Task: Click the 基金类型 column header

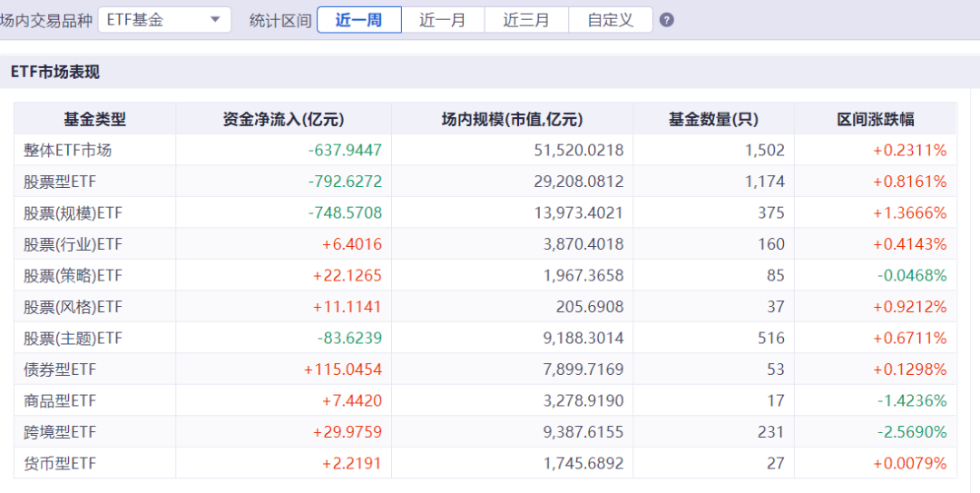Action: coord(95,119)
